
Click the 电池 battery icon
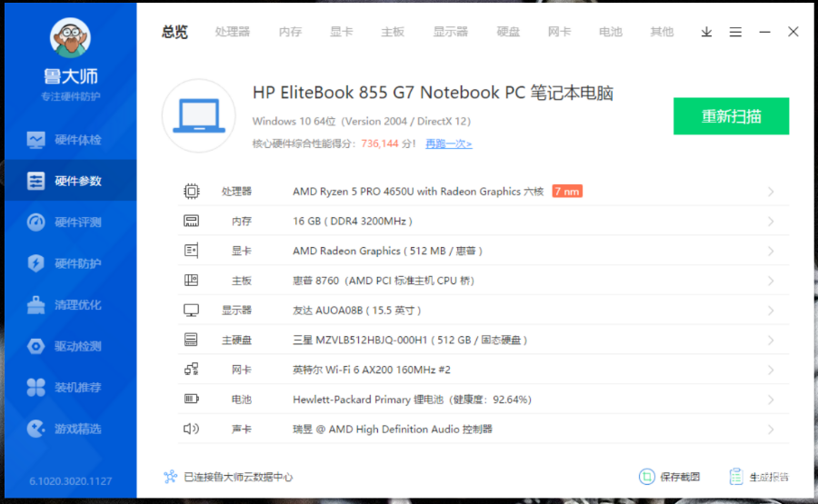192,400
